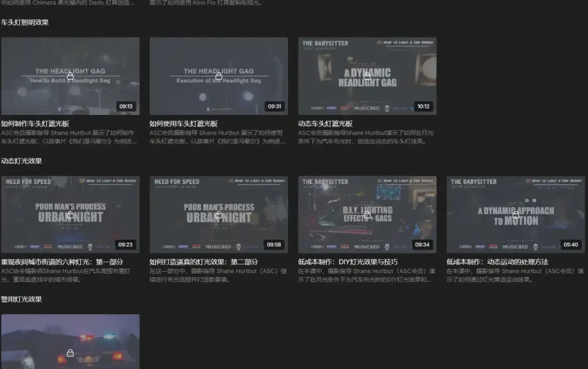This screenshot has height=369, width=588.
Task: Click the 05:40 duration badge
Action: (x=570, y=245)
